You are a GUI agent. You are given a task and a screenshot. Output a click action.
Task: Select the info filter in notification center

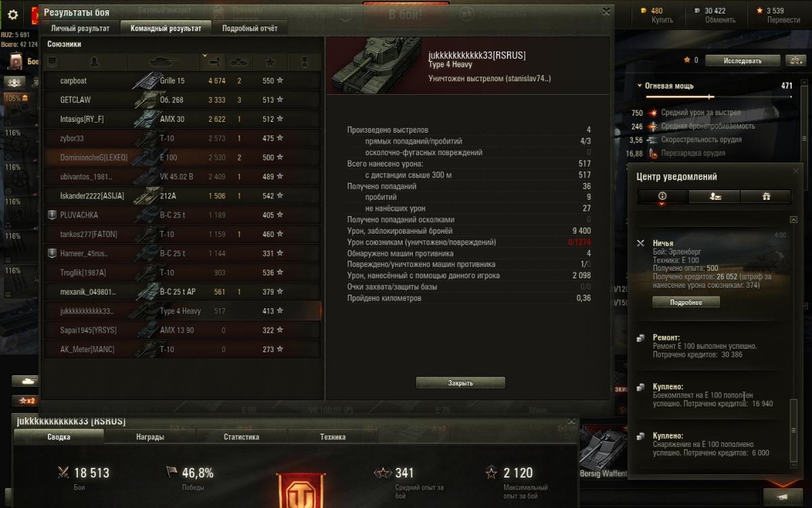click(662, 196)
